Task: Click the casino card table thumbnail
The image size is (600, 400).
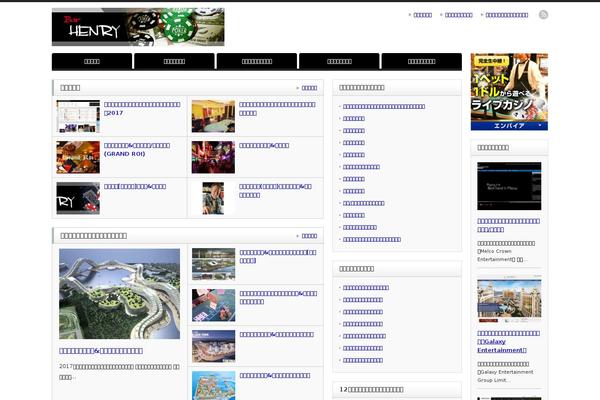Action: [x=214, y=305]
